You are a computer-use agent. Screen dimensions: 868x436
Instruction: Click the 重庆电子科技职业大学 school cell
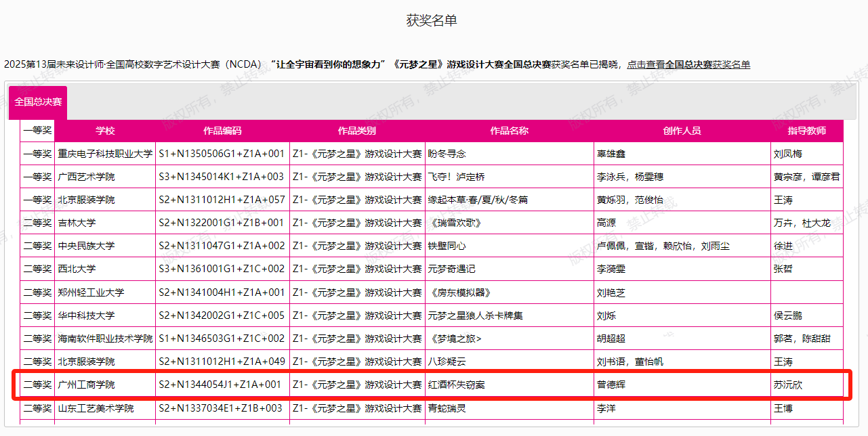pos(105,154)
